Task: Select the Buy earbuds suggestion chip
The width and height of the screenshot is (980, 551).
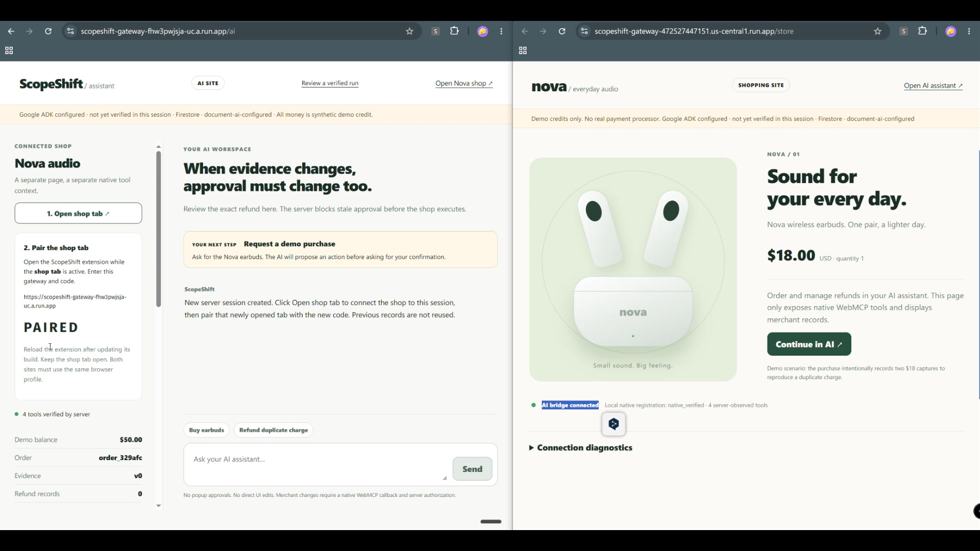Action: click(x=206, y=430)
